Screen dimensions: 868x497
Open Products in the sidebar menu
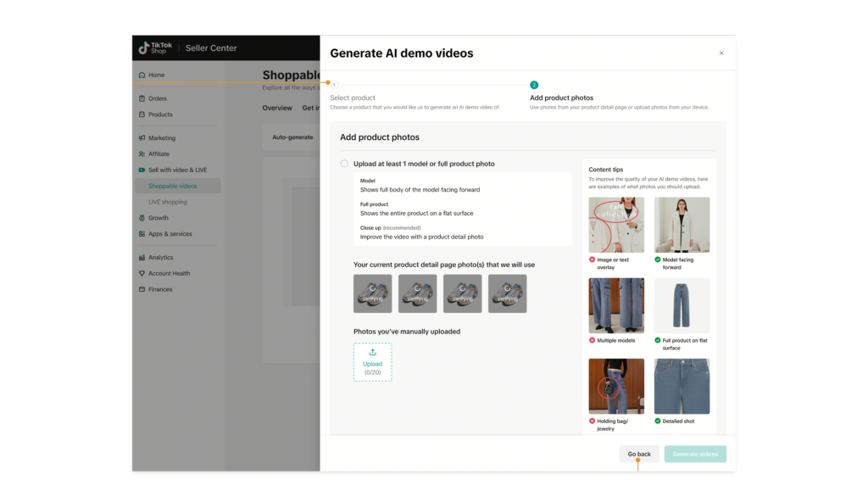pos(160,114)
